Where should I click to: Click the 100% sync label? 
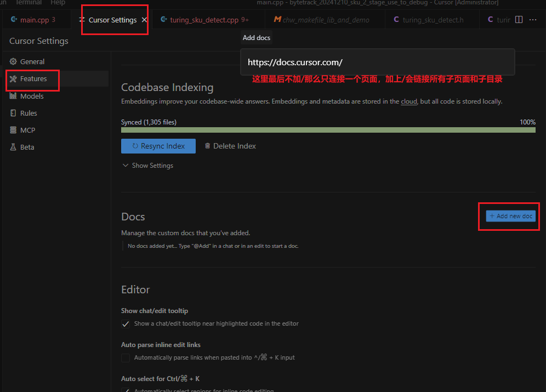pyautogui.click(x=527, y=122)
